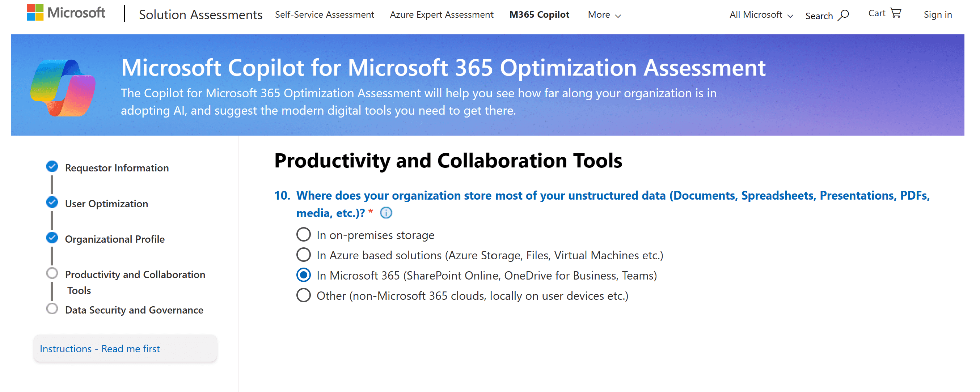Click the Organizational Profile checkmark icon
980x392 pixels.
52,238
